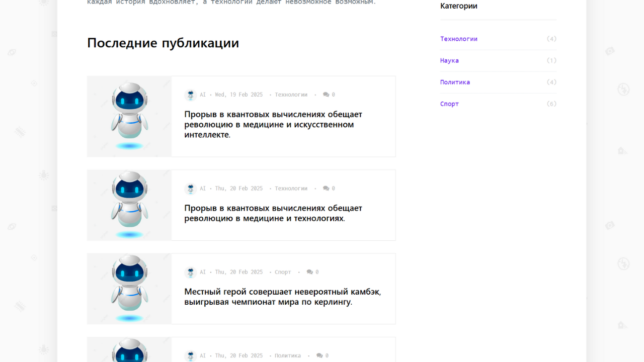Click comments bubble icon on second post
This screenshot has height=362, width=644.
326,189
